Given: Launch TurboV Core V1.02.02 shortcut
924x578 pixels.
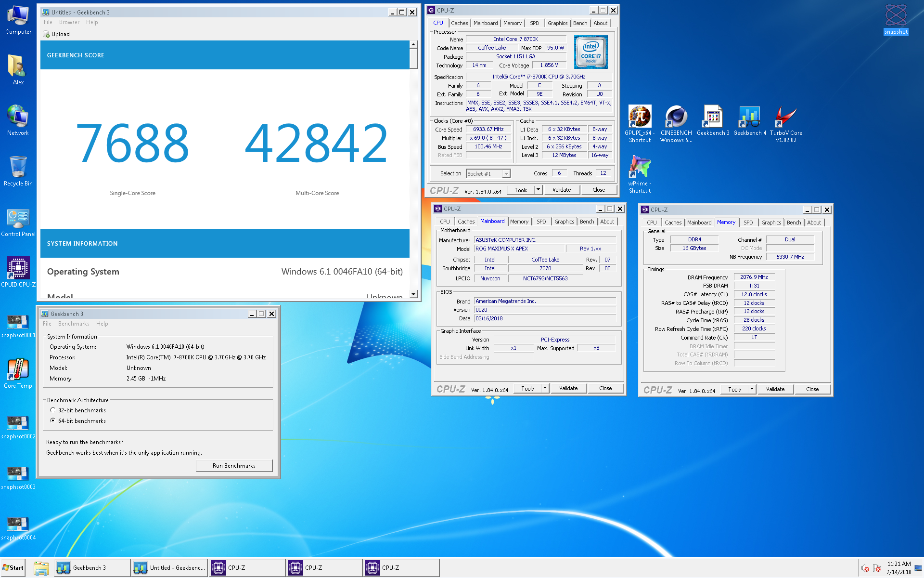Looking at the screenshot, I should [x=786, y=124].
